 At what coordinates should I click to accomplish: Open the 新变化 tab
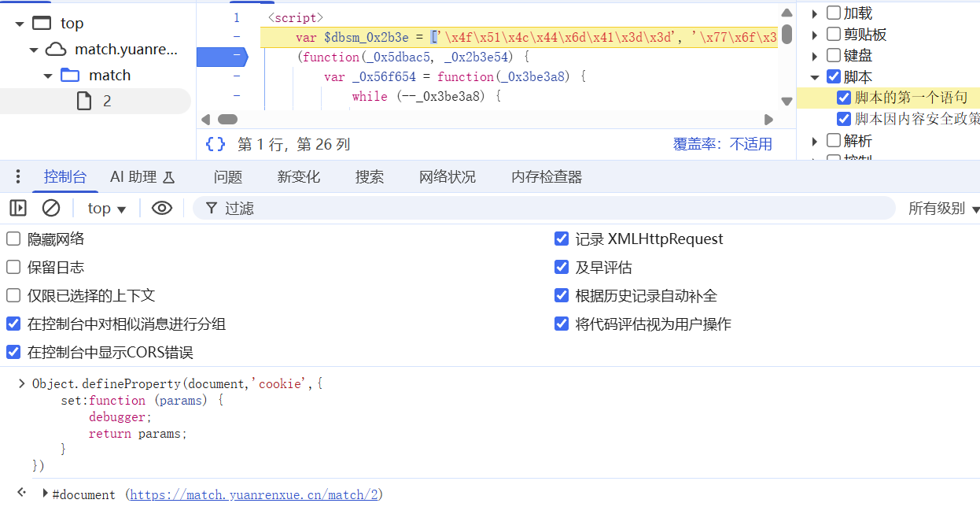pyautogui.click(x=299, y=177)
